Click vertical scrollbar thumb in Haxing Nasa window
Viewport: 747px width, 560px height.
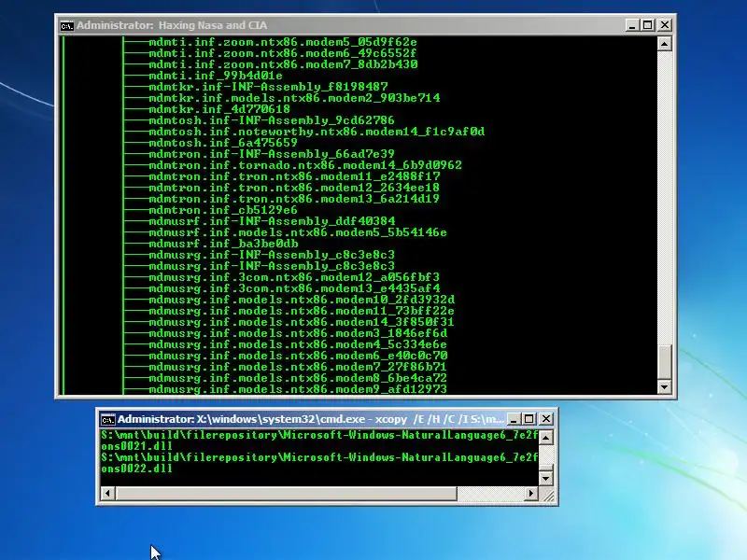[x=664, y=362]
